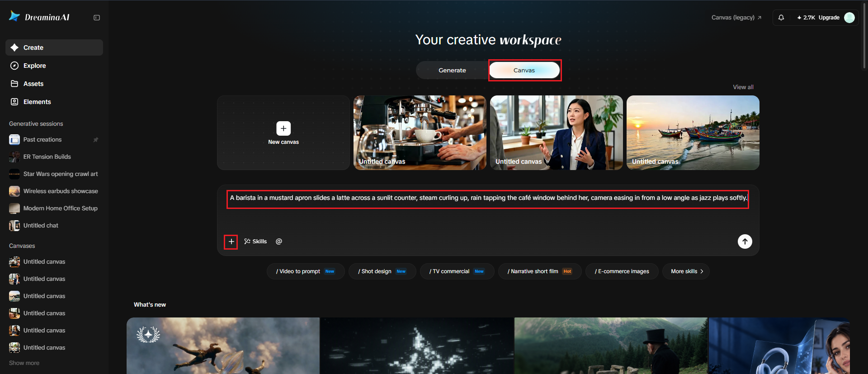Select the E-commerce images skill
The width and height of the screenshot is (868, 374).
click(622, 271)
